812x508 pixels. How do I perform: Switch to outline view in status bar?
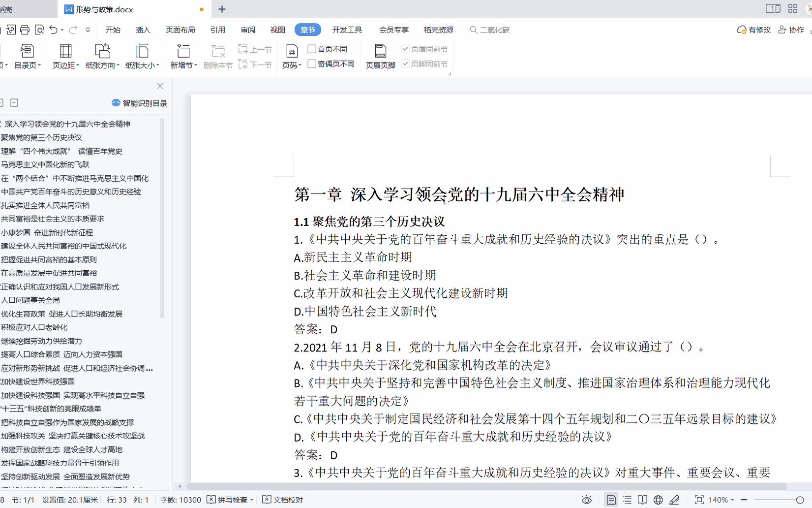[x=627, y=500]
